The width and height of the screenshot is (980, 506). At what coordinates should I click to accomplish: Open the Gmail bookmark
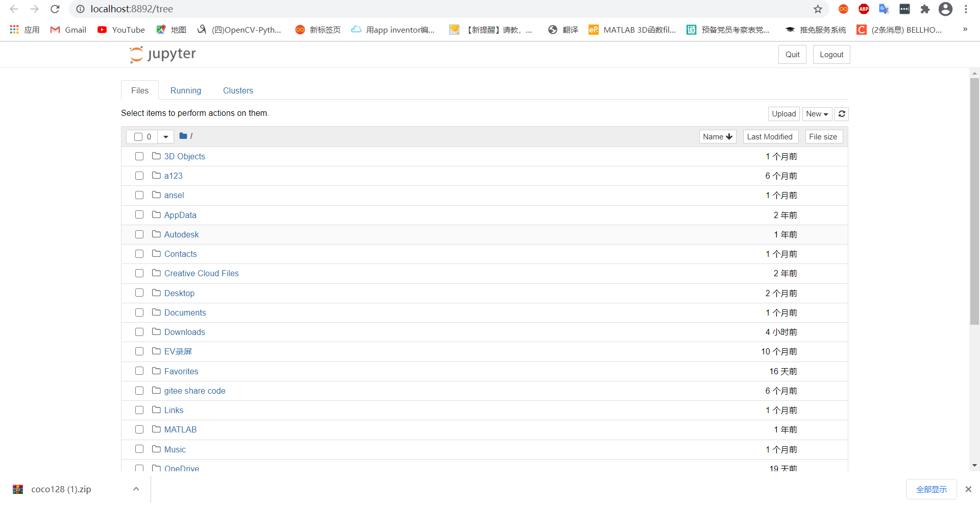(x=68, y=30)
